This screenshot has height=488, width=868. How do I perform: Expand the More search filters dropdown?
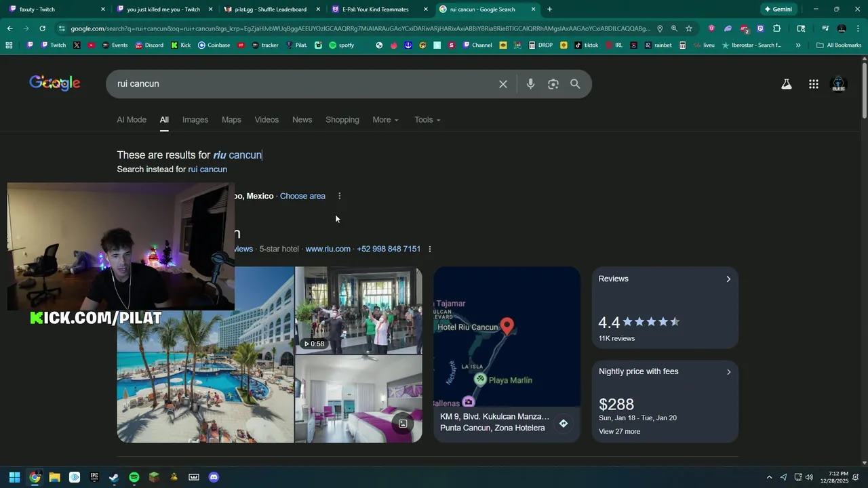coord(385,120)
